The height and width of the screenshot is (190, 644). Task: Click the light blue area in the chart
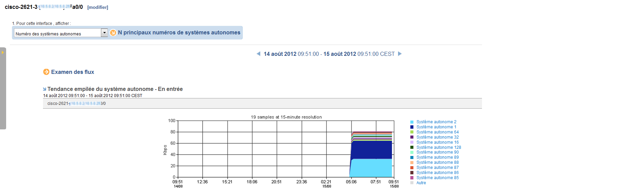coord(372,168)
